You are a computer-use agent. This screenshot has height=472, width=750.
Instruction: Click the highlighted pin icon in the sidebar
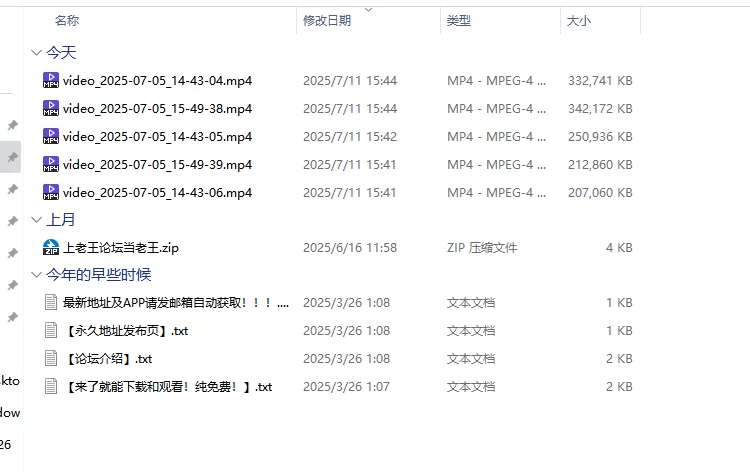12,157
